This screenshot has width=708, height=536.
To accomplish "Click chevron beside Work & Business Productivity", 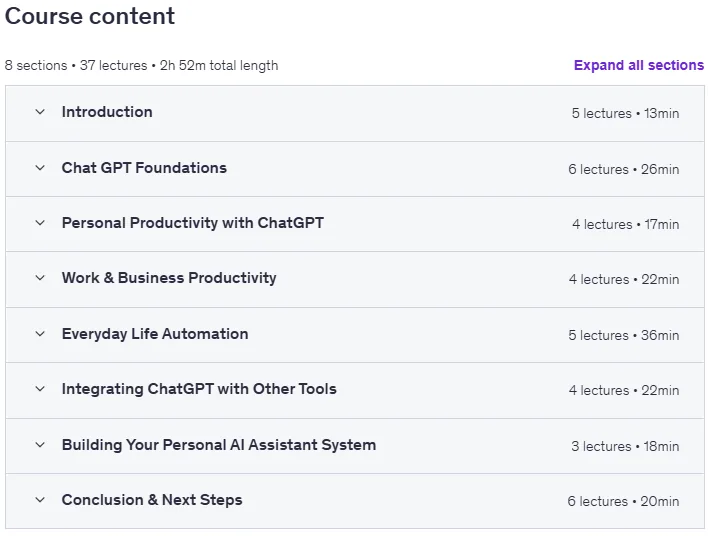I will click(x=40, y=278).
